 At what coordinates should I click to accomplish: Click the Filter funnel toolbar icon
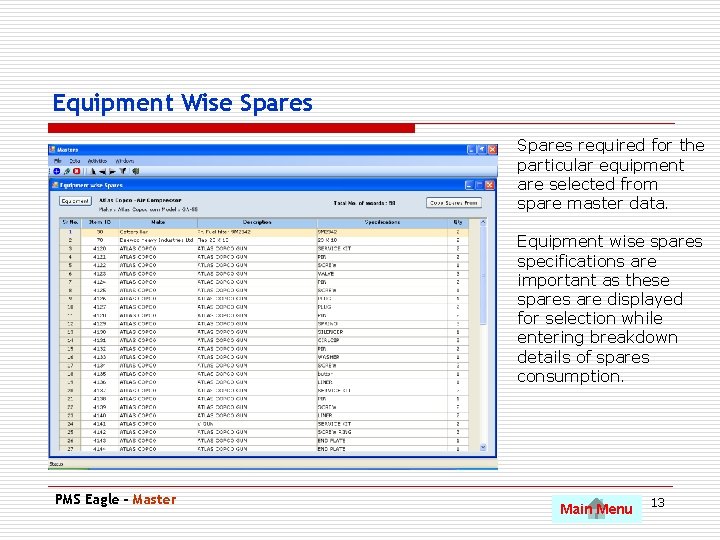click(x=123, y=171)
